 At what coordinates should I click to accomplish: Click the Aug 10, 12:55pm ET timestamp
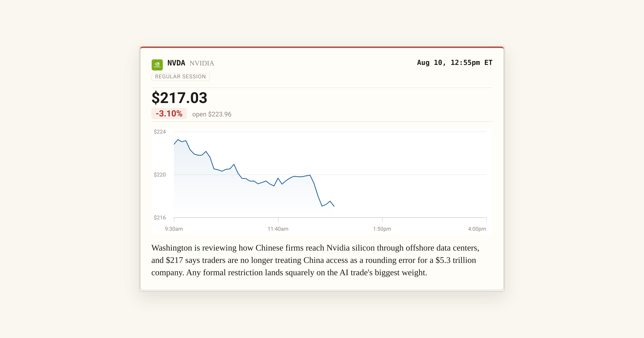point(455,63)
